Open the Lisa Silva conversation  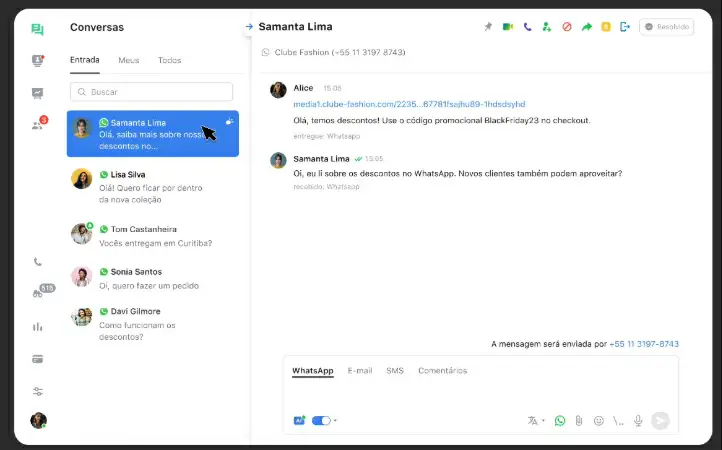point(153,187)
